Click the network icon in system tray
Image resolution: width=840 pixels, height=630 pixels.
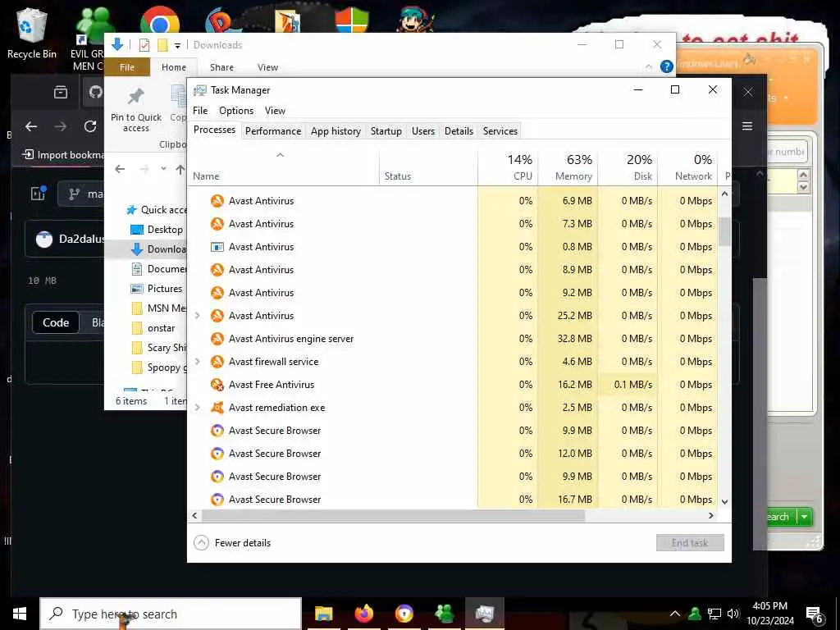(x=714, y=614)
